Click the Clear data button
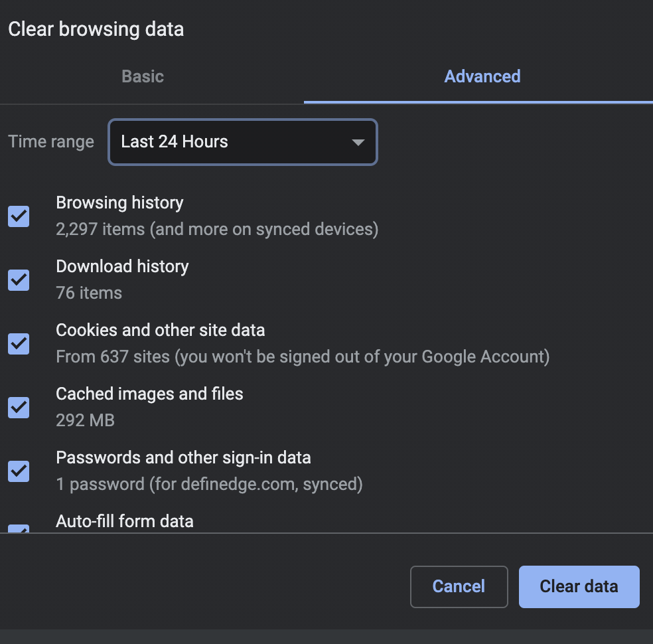 coord(579,586)
